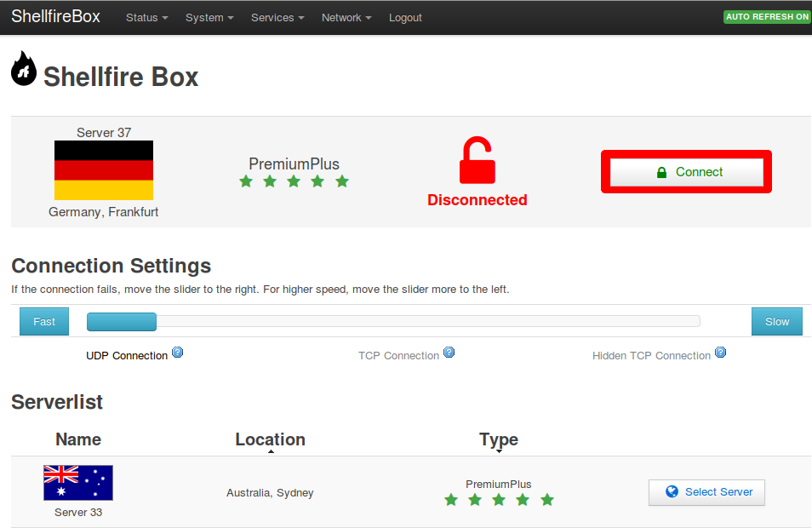Click the connection speed slider handle

122,322
